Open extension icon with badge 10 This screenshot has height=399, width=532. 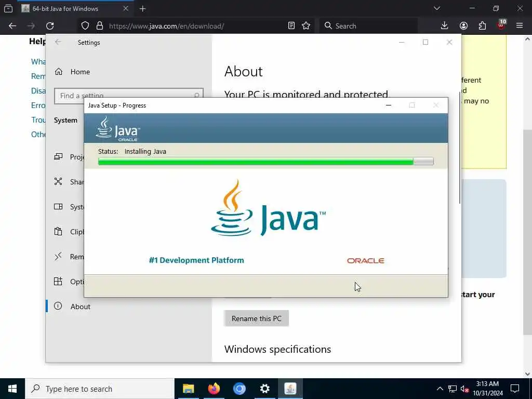click(501, 25)
